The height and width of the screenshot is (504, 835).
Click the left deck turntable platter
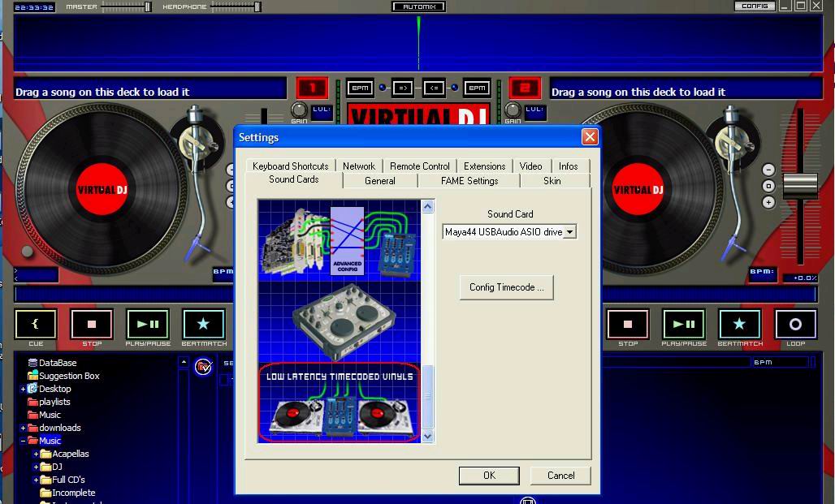[x=102, y=189]
